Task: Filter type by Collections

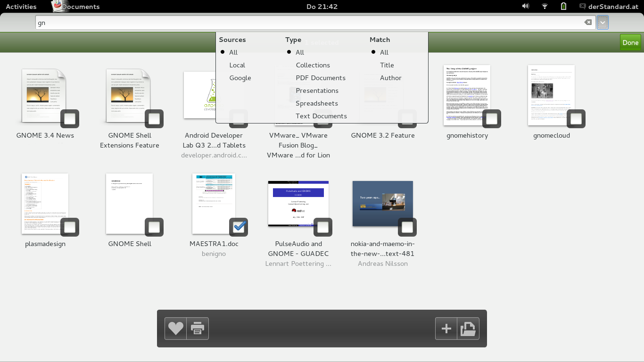Action: pyautogui.click(x=313, y=65)
